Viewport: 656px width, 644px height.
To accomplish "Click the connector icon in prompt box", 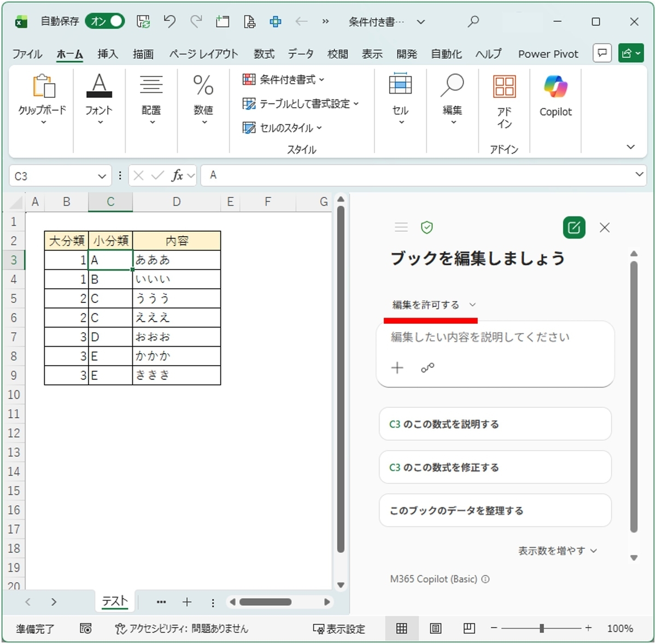I will click(x=427, y=368).
